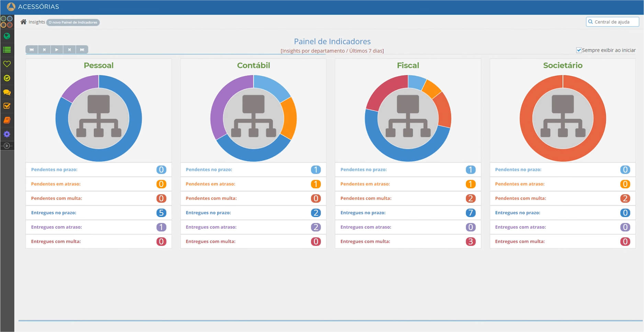644x332 pixels.
Task: Click the Insights breadcrumb link
Action: click(x=37, y=22)
